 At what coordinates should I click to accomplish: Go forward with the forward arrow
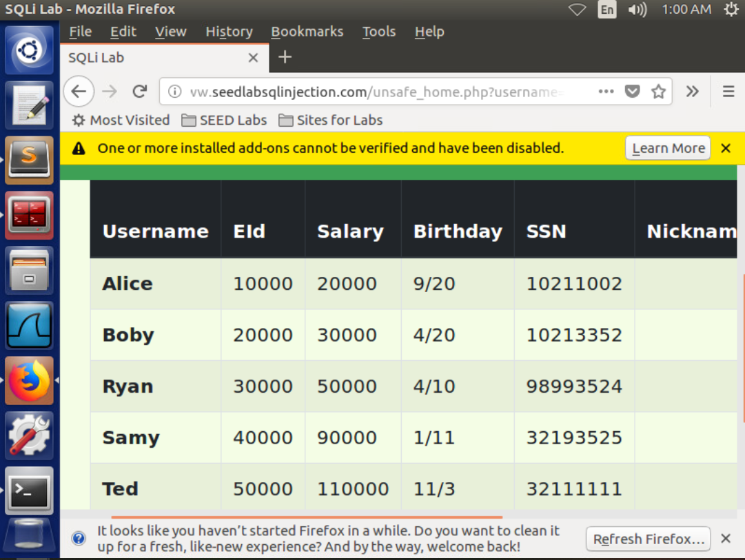coord(110,91)
